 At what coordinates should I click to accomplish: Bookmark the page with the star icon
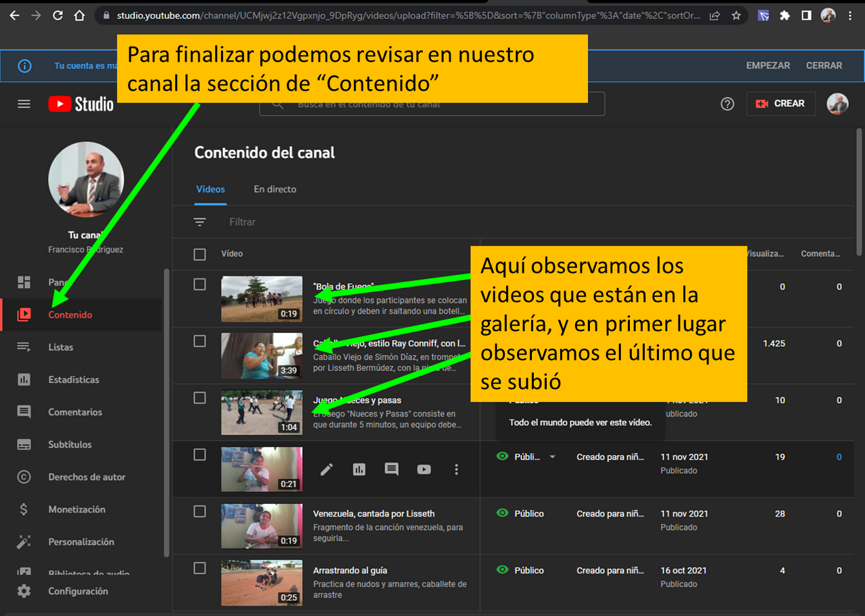pyautogui.click(x=736, y=16)
